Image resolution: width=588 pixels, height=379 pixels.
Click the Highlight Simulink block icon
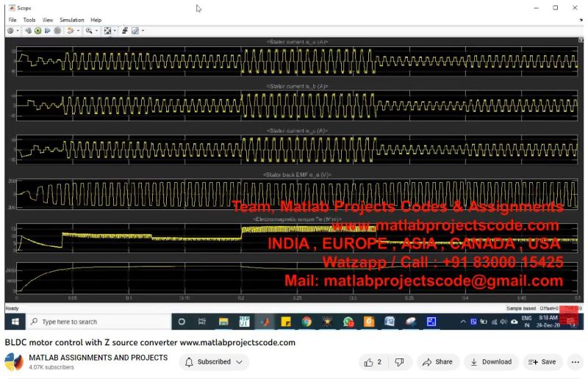(x=70, y=31)
